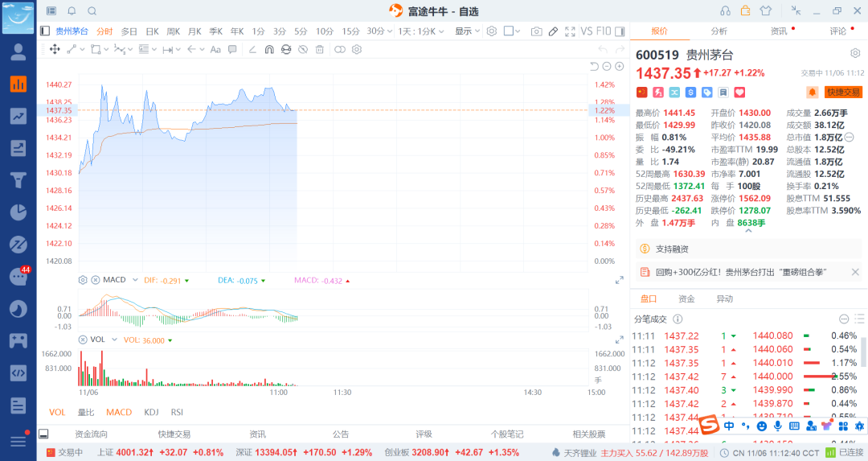The width and height of the screenshot is (868, 461).
Task: Click the notification bell in the title bar
Action: click(72, 11)
